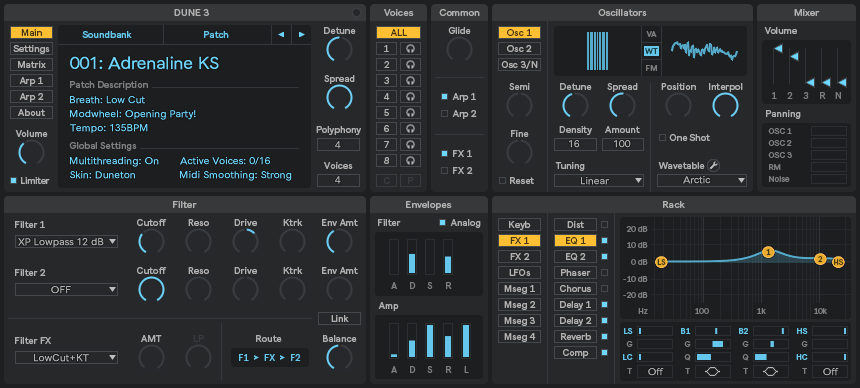Screen dimensions: 860x388
Task: Enable the Dist effect checkbox
Action: [x=604, y=224]
